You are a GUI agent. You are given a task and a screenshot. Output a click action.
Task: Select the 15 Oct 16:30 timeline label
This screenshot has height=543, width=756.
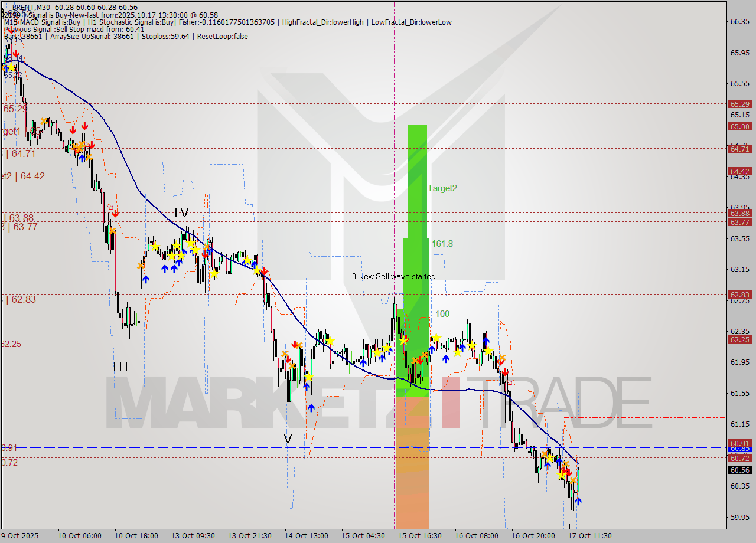(x=420, y=535)
